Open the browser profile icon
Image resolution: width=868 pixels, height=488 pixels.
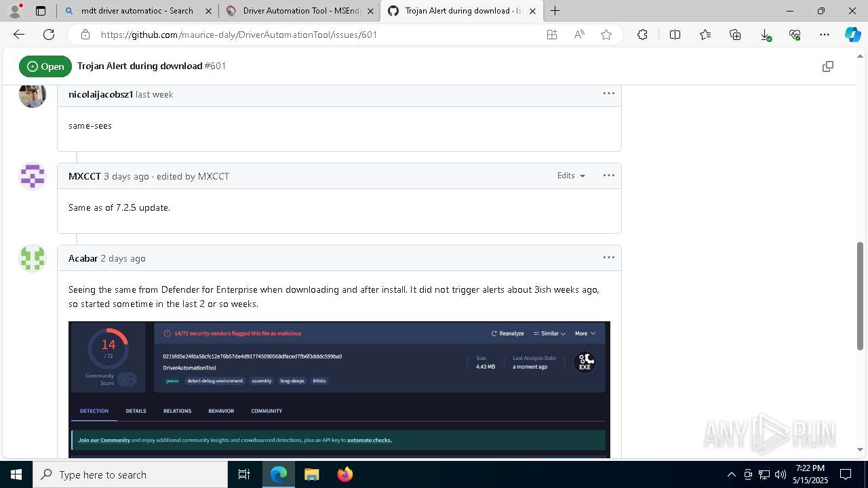click(15, 11)
